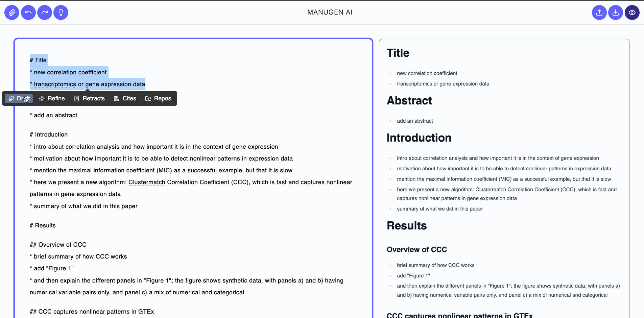Select the highlighted Title line in editor
Image resolution: width=644 pixels, height=318 pixels.
pyautogui.click(x=38, y=60)
